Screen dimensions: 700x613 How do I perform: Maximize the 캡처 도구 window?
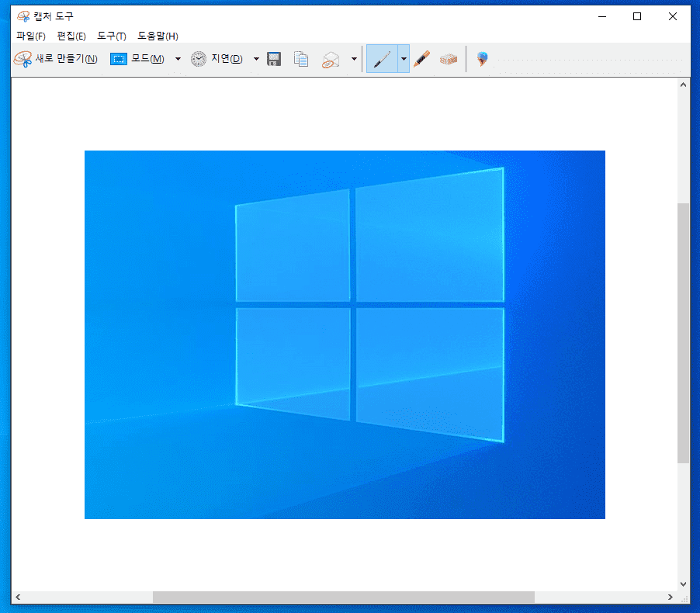click(x=637, y=16)
